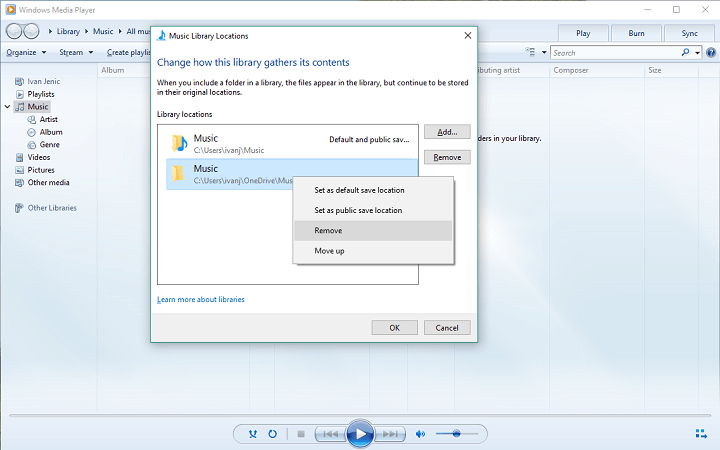Sort by the Size column header
Screen dimensions: 720x450
click(x=655, y=70)
